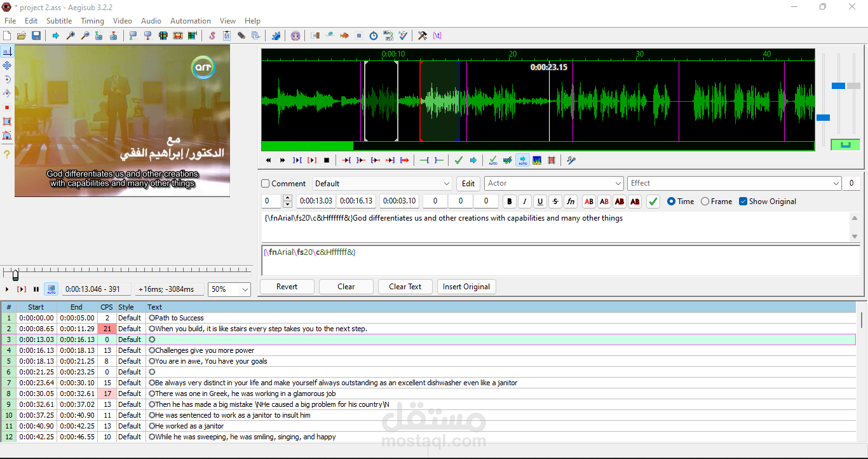
Task: Select the drag subtitles move tool
Action: tap(7, 65)
